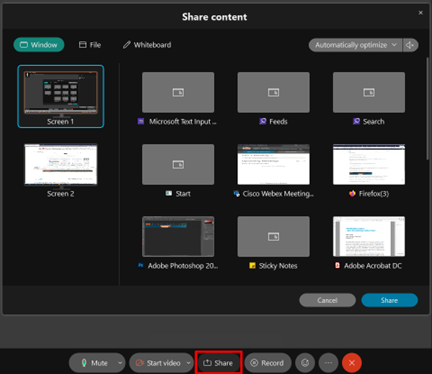The width and height of the screenshot is (432, 374).
Task: Cancel the Share content dialog
Action: (327, 300)
